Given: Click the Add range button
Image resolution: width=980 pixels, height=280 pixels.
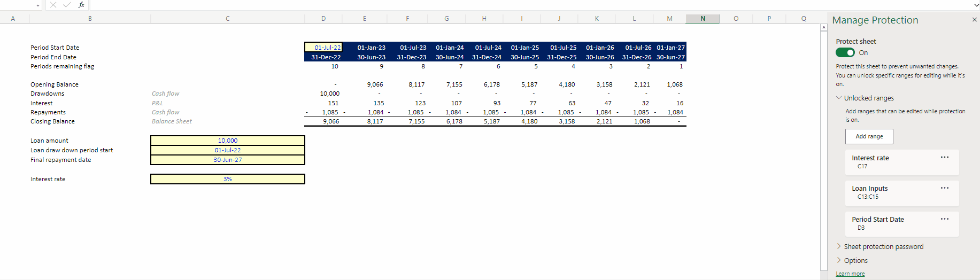Looking at the screenshot, I should [x=869, y=136].
